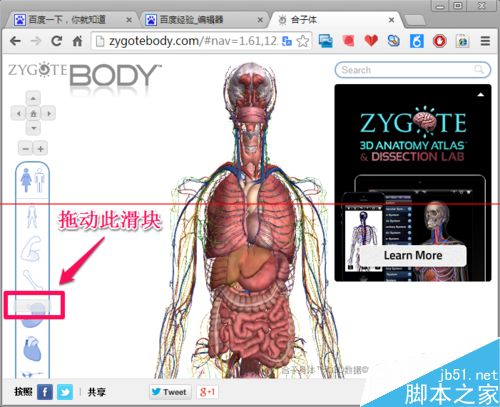Close the 百度经验 tab
Viewport: 500px width, 407px height.
point(260,20)
